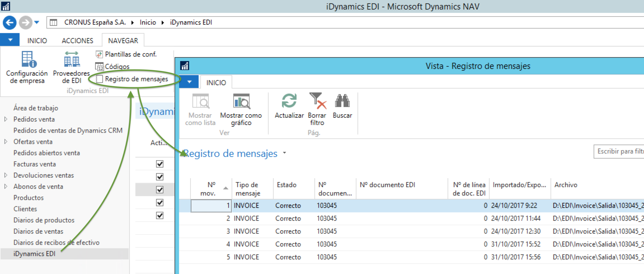
Task: Open Clientes in the navigation pane
Action: point(25,209)
